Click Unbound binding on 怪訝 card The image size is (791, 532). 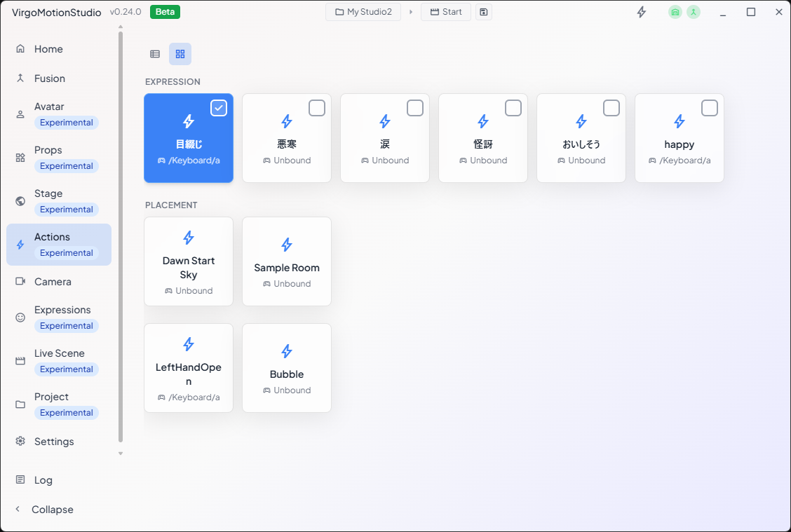(x=482, y=161)
